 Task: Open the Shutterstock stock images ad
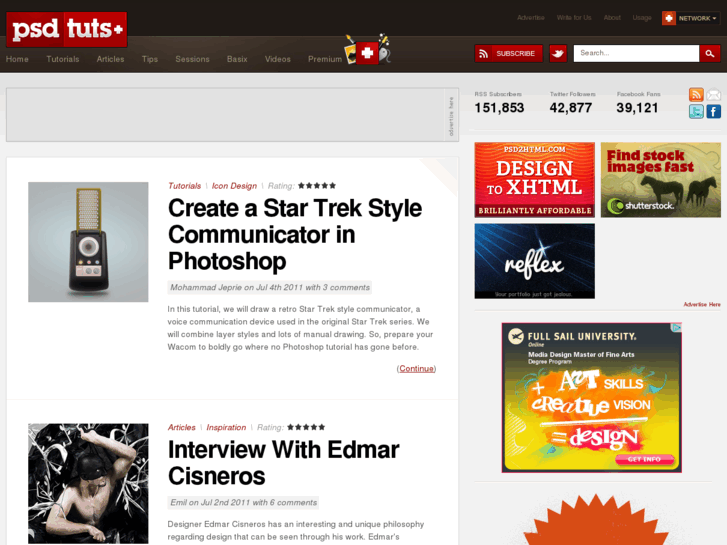point(661,180)
